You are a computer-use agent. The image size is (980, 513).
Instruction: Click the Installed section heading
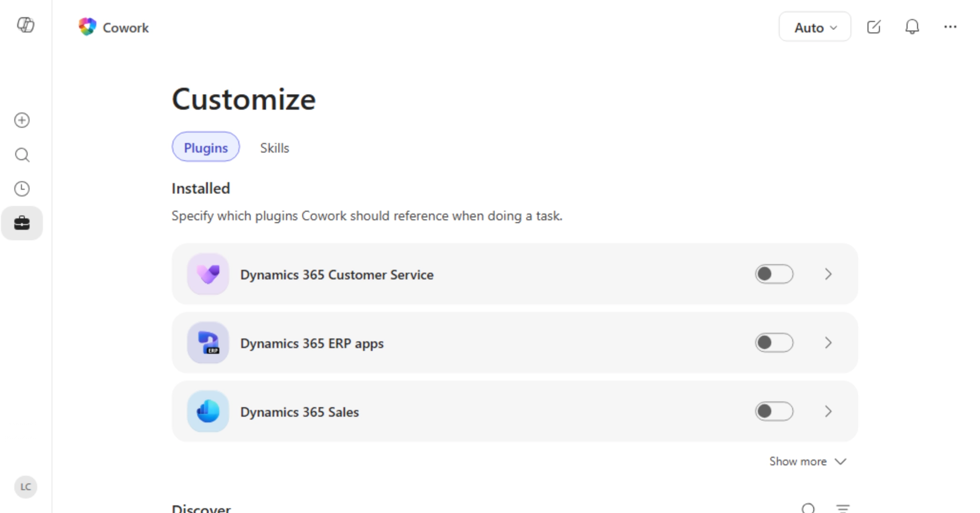[201, 188]
